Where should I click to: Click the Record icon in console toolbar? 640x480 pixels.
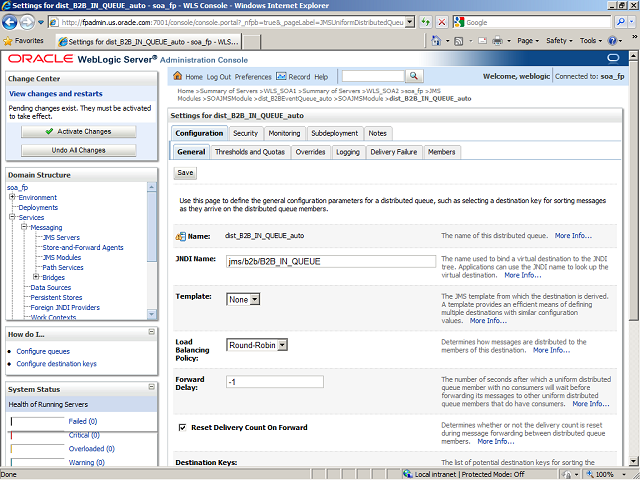coord(281,77)
